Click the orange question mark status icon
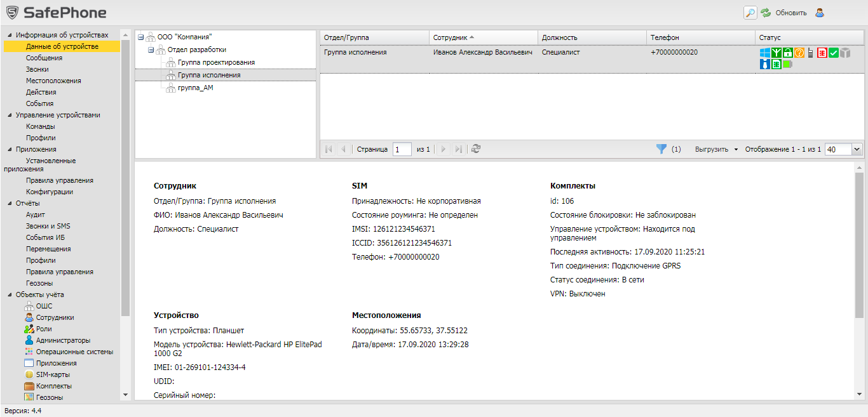Viewport: 868px width, 417px height. coord(799,53)
